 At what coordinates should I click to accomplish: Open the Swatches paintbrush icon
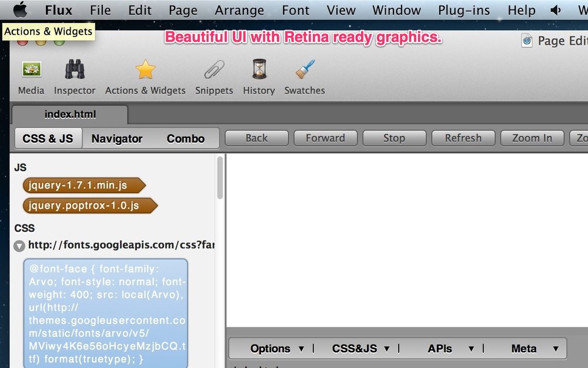click(305, 69)
